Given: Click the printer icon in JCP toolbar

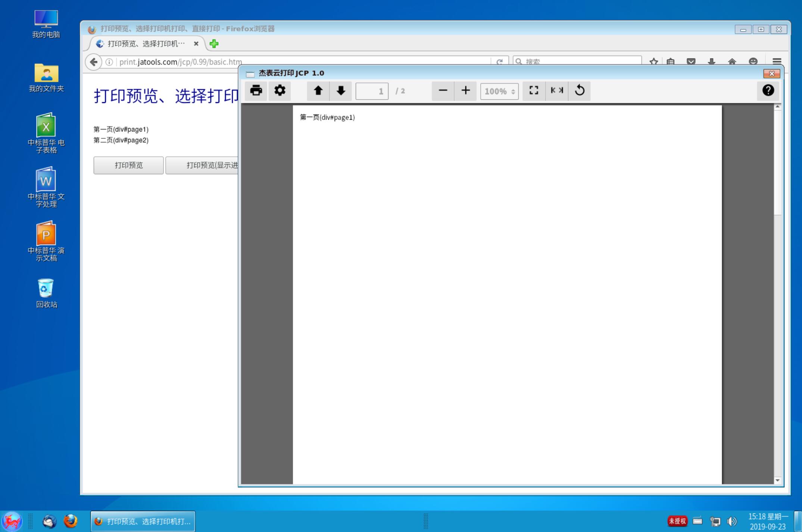Looking at the screenshot, I should tap(256, 91).
